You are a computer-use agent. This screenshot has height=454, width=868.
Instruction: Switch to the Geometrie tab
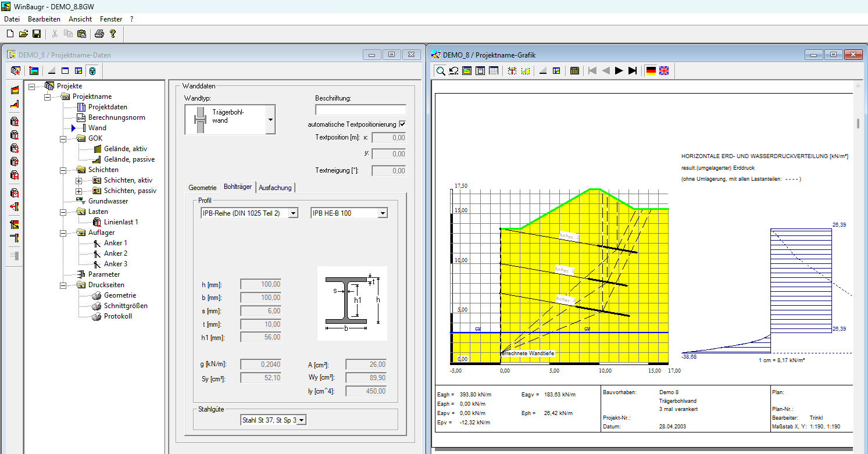click(x=202, y=187)
